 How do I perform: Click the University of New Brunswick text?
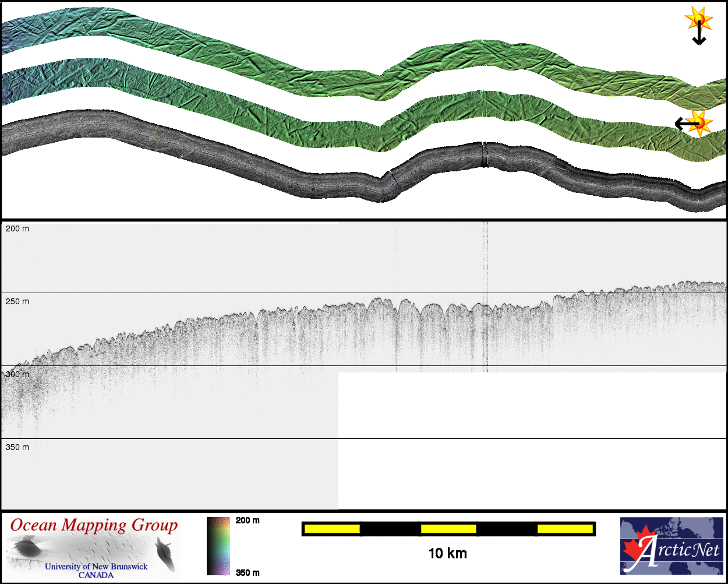pyautogui.click(x=96, y=567)
